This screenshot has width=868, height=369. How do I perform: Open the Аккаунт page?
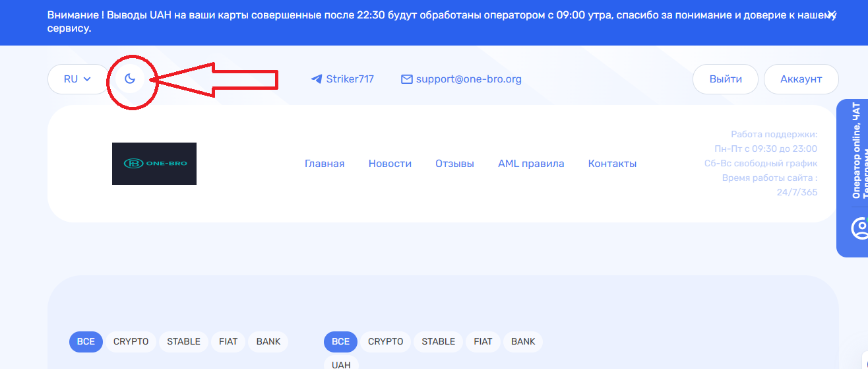(801, 79)
